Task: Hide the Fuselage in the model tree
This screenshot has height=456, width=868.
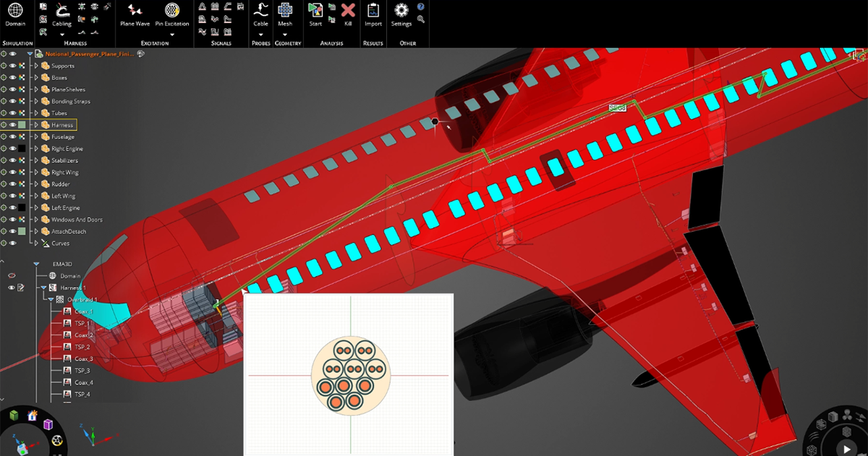Action: (13, 136)
